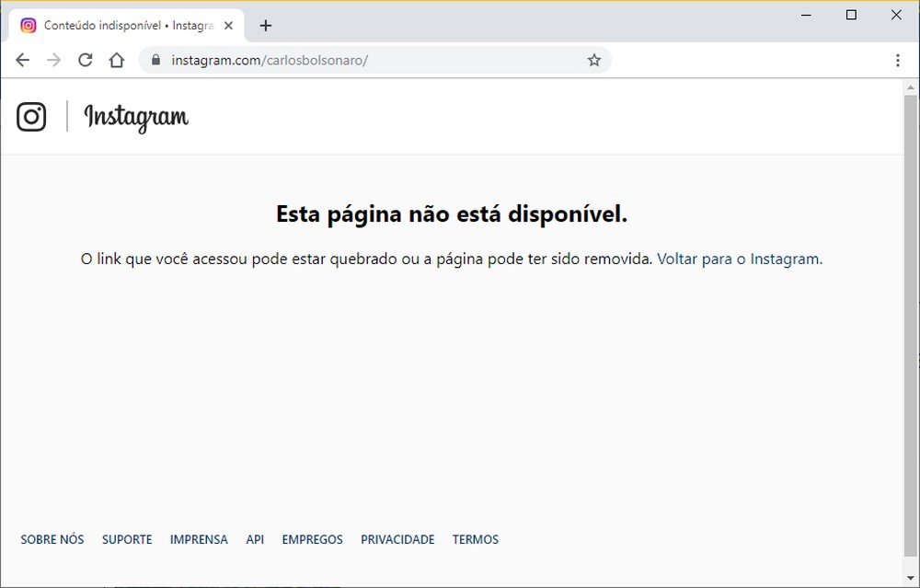Open the browser home page icon

(x=117, y=60)
